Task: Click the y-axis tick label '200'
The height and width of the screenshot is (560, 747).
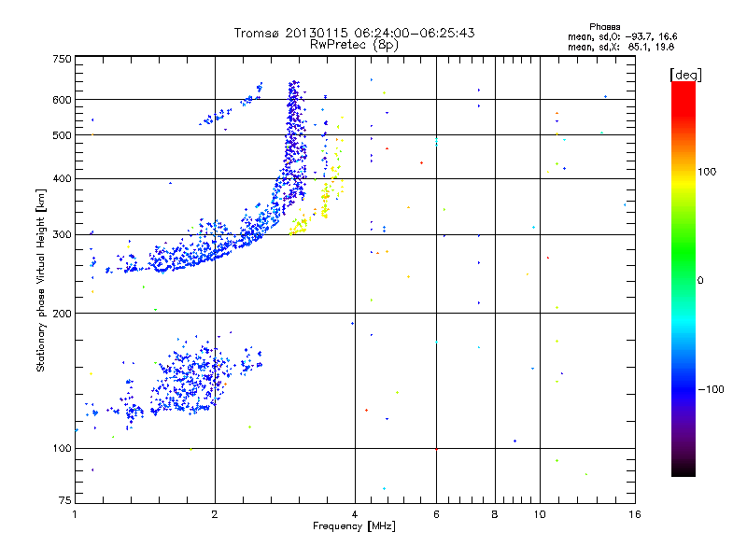Action: (62, 314)
